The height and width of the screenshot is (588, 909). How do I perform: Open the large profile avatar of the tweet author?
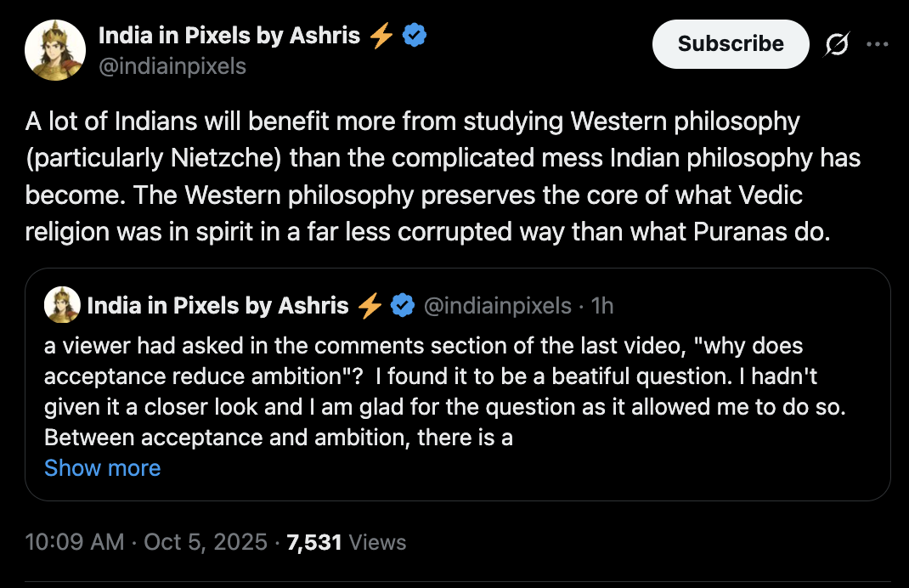point(55,50)
